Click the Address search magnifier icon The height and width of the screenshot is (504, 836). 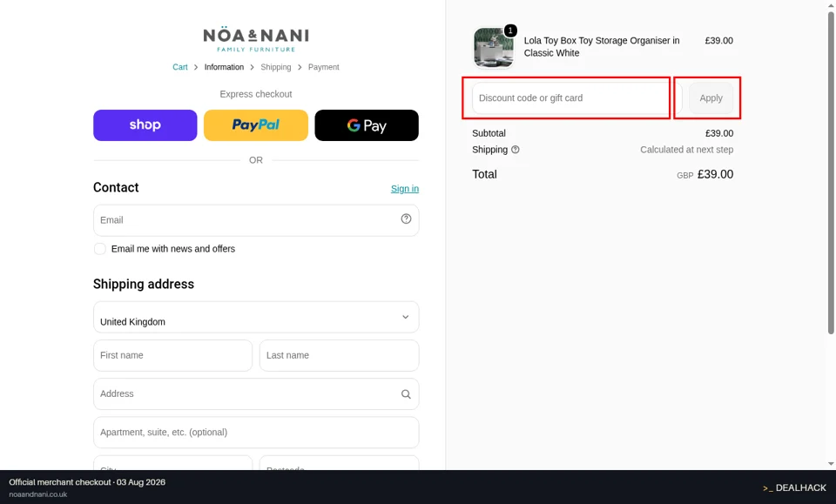pos(407,394)
